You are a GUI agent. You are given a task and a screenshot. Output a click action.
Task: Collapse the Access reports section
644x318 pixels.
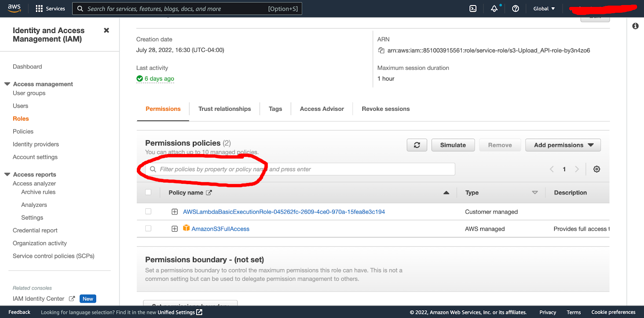(x=7, y=174)
